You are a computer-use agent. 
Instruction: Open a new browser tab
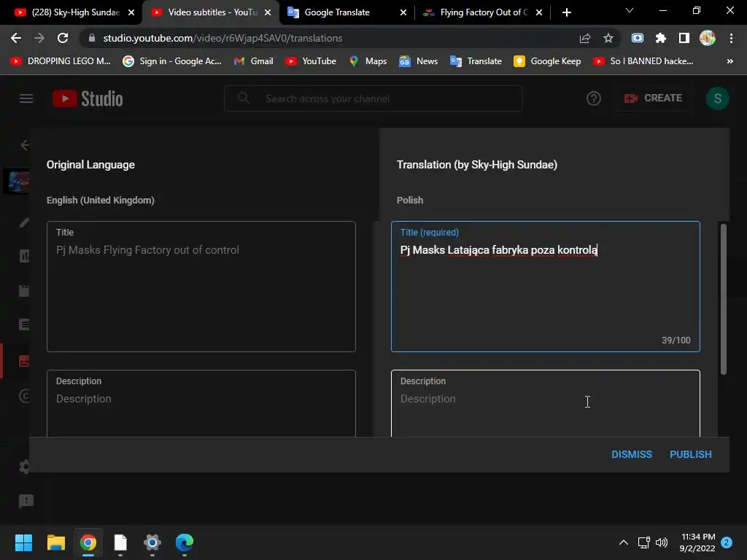pos(566,12)
